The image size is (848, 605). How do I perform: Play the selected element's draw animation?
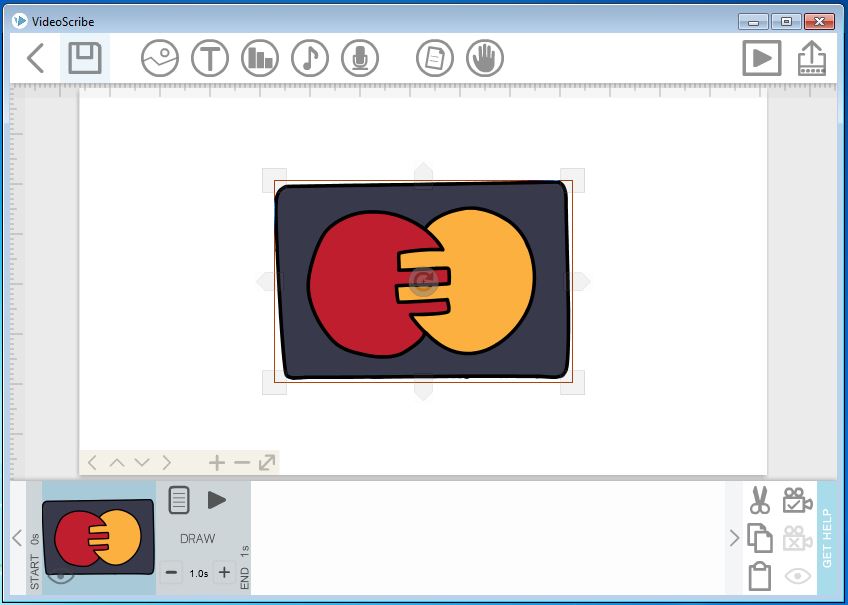click(216, 498)
